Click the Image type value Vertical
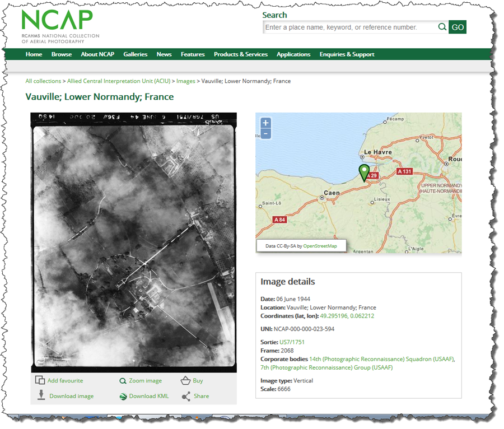This screenshot has height=429, width=504. (x=303, y=380)
